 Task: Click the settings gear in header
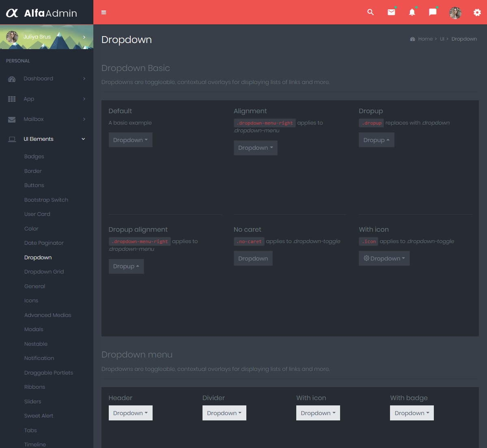pos(477,13)
